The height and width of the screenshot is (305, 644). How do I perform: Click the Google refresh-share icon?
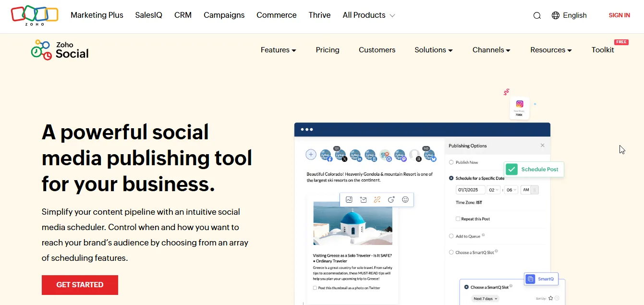pos(391,199)
